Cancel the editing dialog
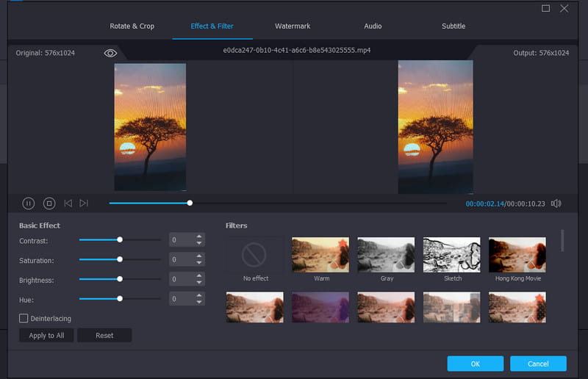This screenshot has height=379, width=588. [x=538, y=364]
